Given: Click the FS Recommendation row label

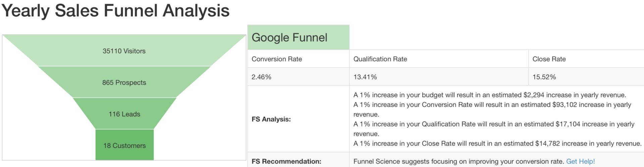Looking at the screenshot, I should pos(286,161).
